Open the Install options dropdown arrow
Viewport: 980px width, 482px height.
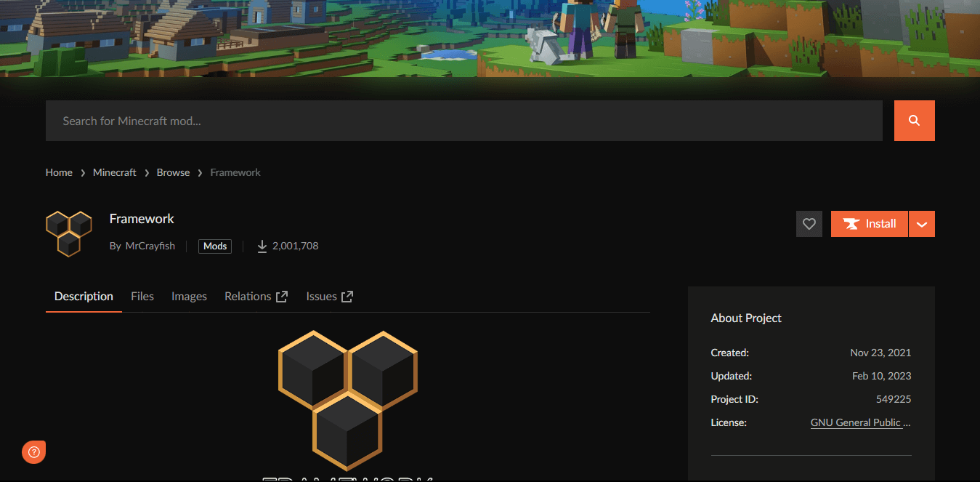pyautogui.click(x=922, y=224)
